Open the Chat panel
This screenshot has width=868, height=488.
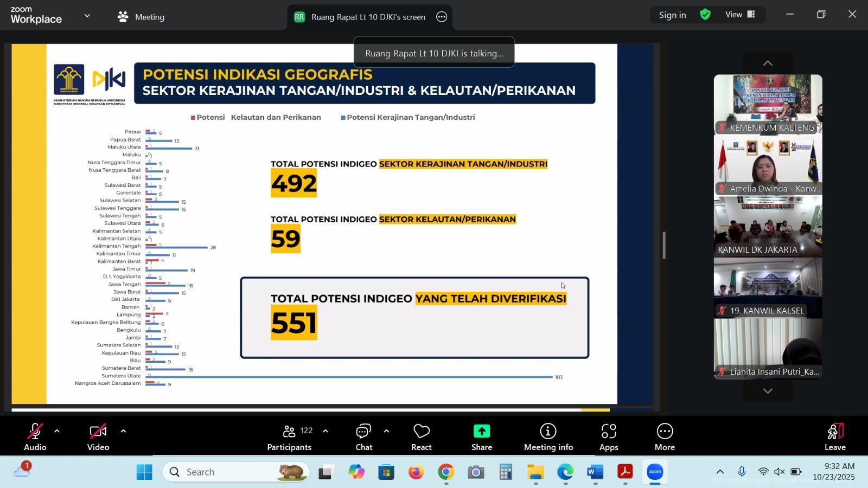tap(363, 437)
